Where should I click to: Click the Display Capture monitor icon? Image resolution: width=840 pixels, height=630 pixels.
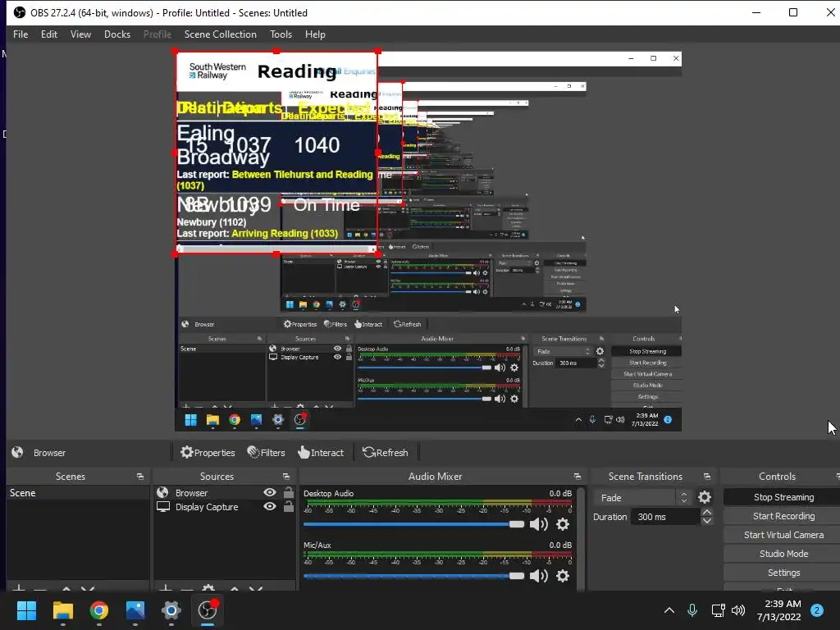pos(163,507)
